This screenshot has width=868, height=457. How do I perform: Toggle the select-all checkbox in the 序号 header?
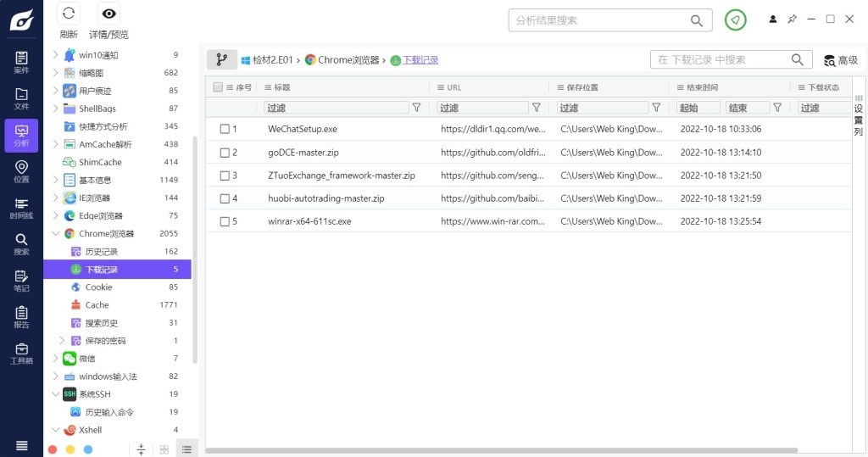point(218,87)
